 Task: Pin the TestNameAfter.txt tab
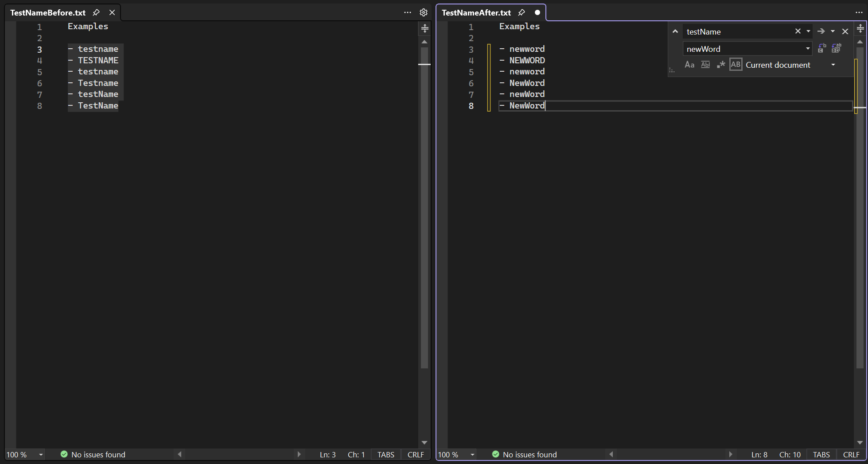(522, 12)
